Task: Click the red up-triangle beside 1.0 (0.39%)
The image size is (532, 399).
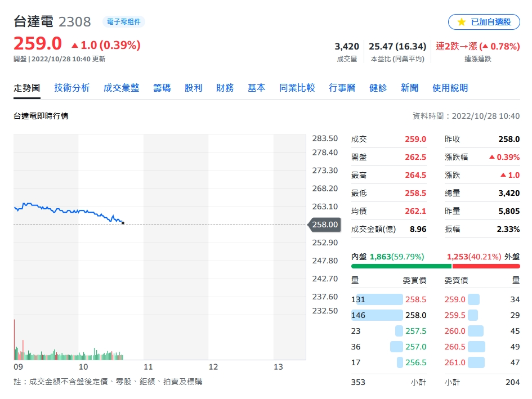Action: pos(75,45)
